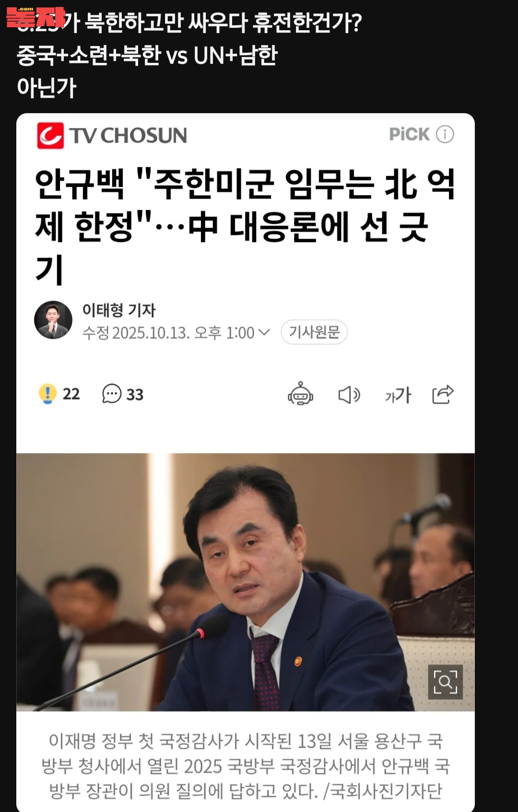Click the PiCK label
Screen dimensions: 518x812
click(409, 134)
